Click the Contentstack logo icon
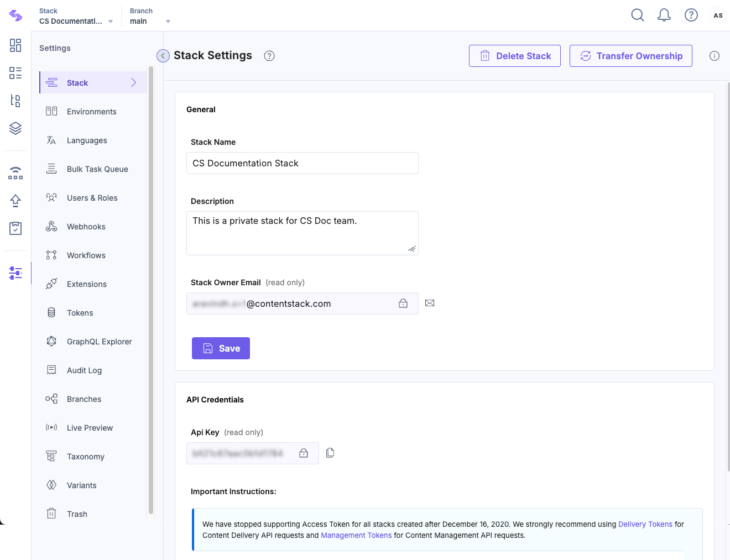The image size is (730, 560). pos(15,15)
